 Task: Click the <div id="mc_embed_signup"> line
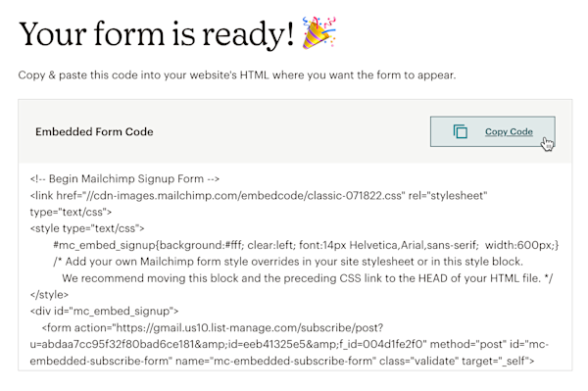104,312
